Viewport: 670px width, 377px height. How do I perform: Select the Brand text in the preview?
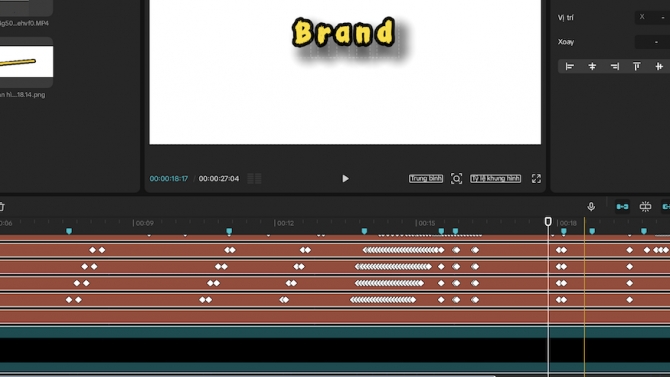(x=344, y=32)
